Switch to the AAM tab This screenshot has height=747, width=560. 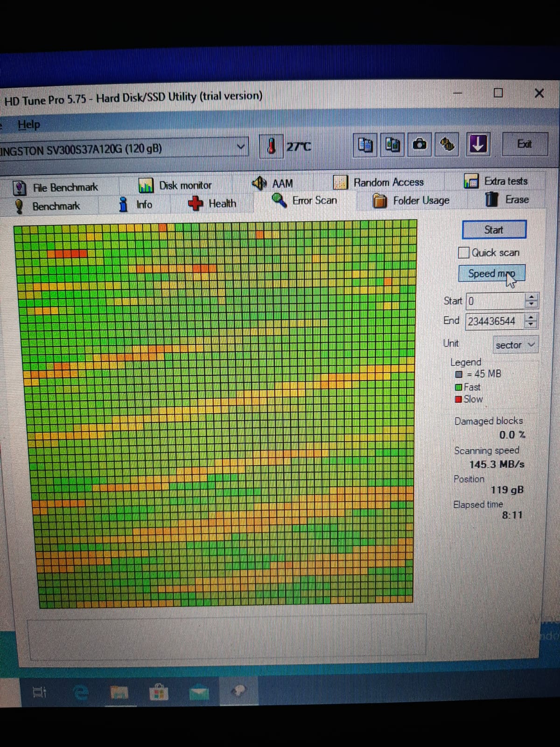(x=282, y=183)
